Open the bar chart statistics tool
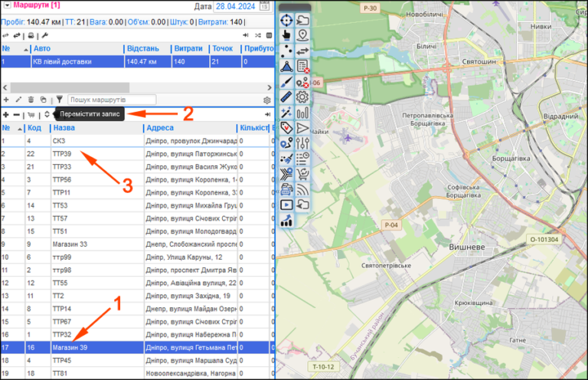The image size is (588, 380). click(302, 112)
